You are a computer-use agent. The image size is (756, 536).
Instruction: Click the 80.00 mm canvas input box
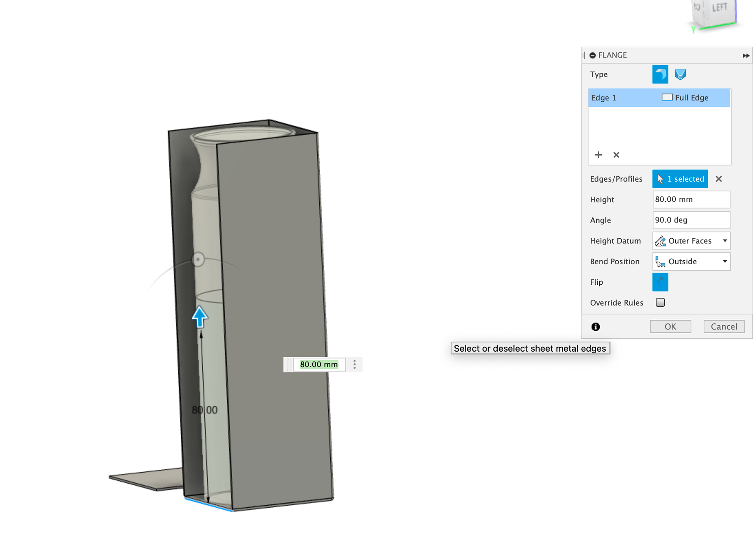[x=319, y=364]
